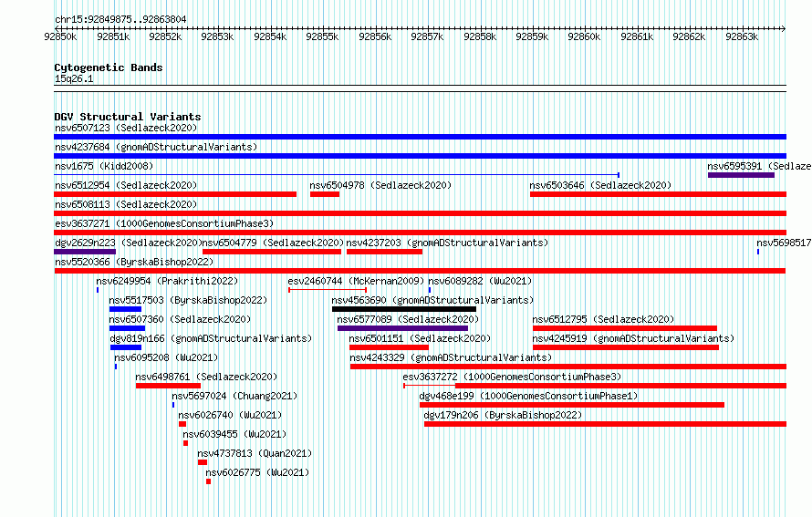Click the nsv5698517 variant label
812x517 pixels.
(x=784, y=243)
